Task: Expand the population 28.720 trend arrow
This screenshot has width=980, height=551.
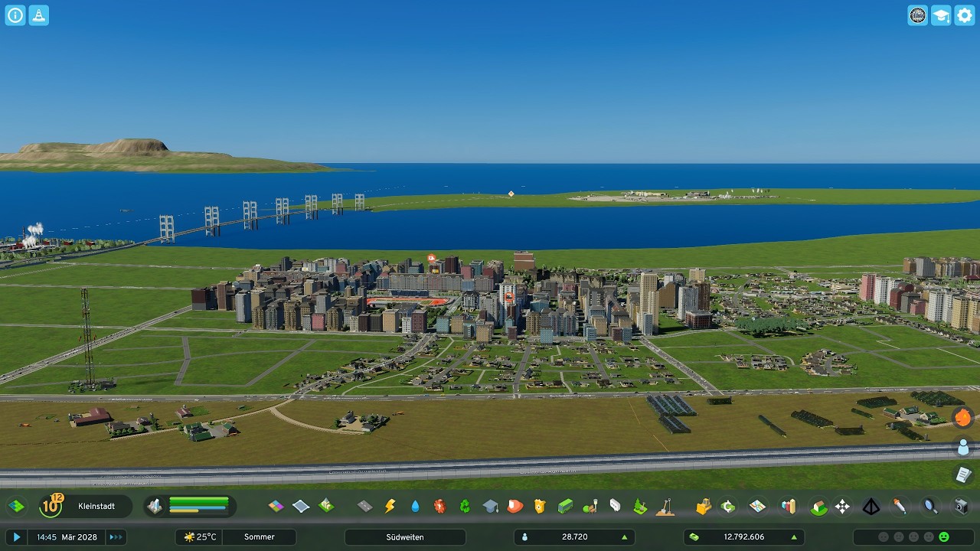Action: click(x=625, y=537)
